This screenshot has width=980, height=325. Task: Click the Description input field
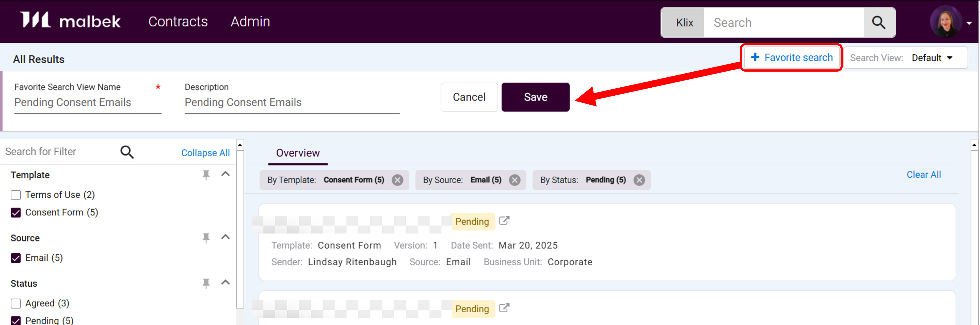point(292,102)
